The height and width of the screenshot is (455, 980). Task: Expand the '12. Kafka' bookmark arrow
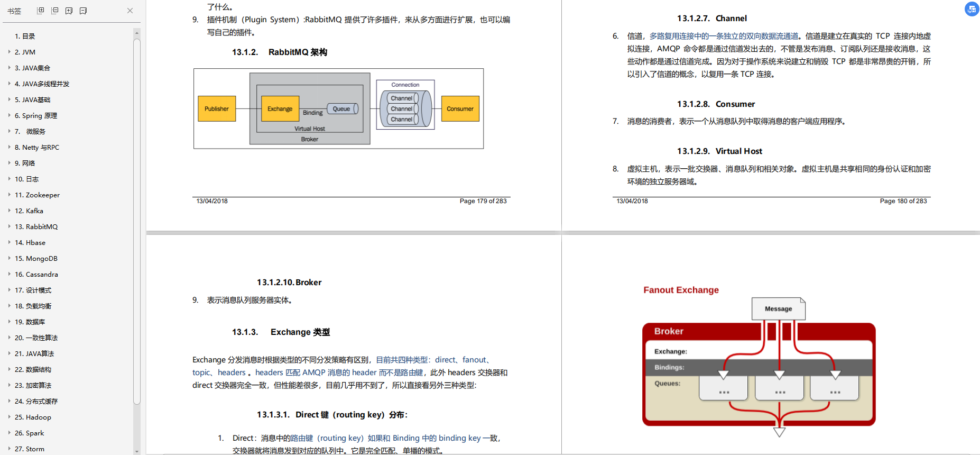10,211
